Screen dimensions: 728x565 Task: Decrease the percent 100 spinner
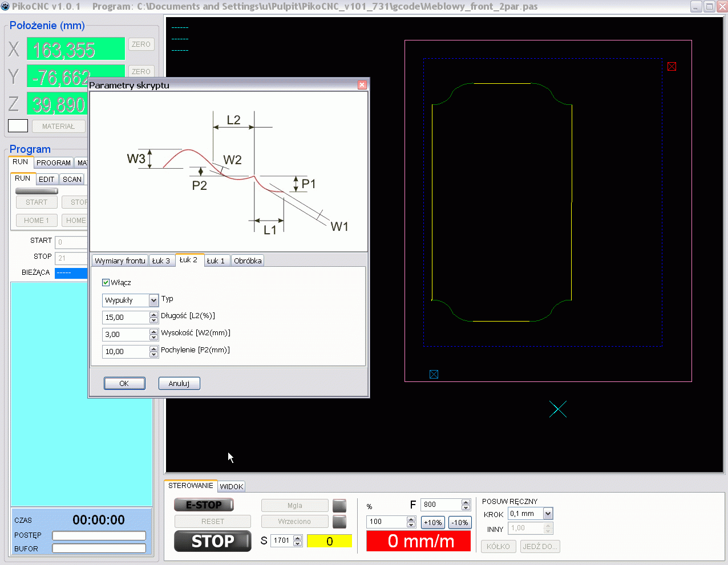click(411, 525)
